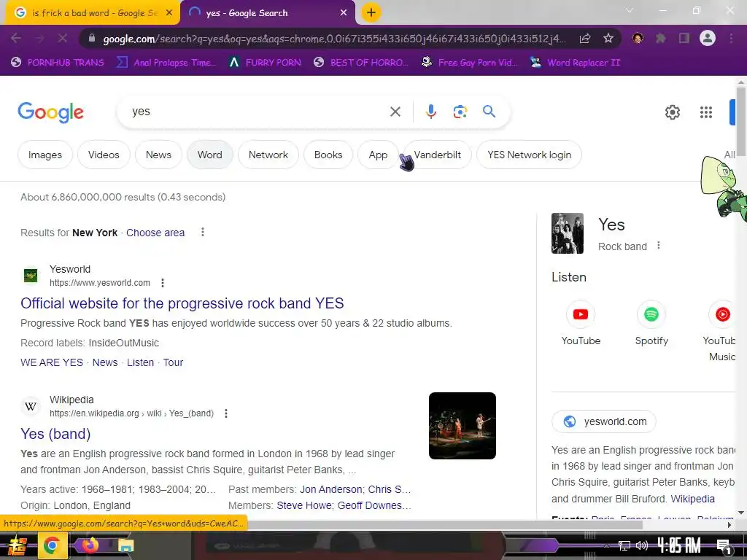747x560 pixels.
Task: Open Google quick settings gear
Action: click(x=672, y=112)
